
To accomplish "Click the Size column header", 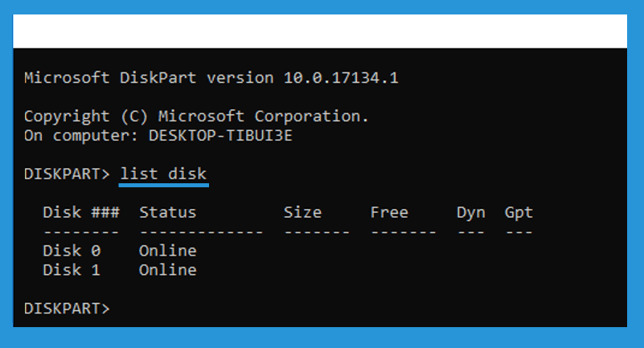I will (302, 212).
